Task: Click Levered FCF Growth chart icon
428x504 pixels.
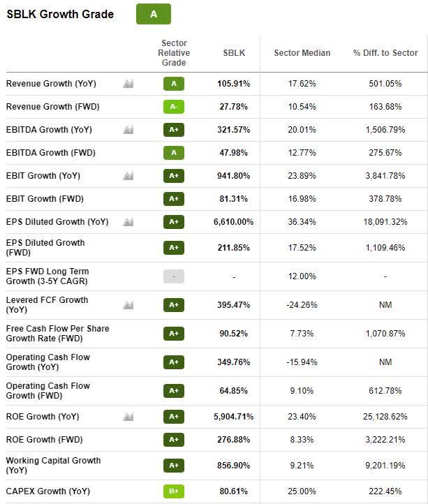Action: [x=128, y=305]
